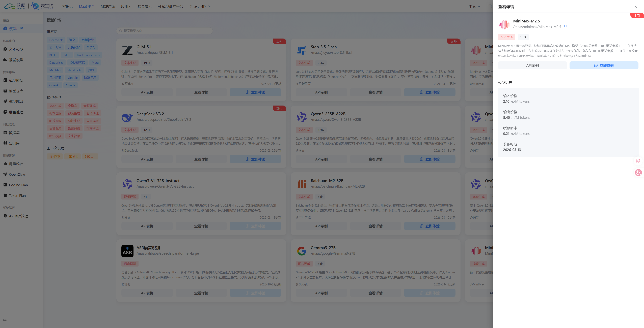
Task: Open the 裸金属云 tab
Action: [x=145, y=6]
